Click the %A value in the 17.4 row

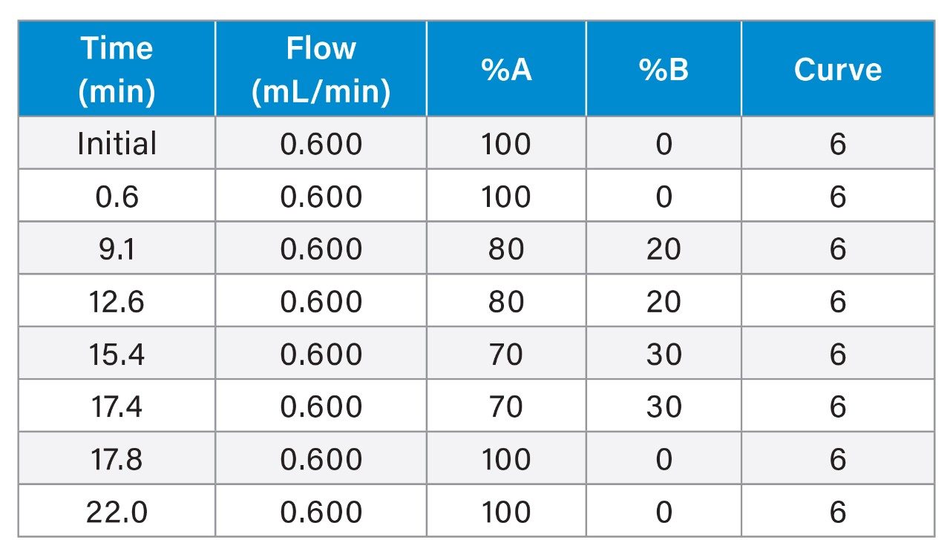click(506, 406)
